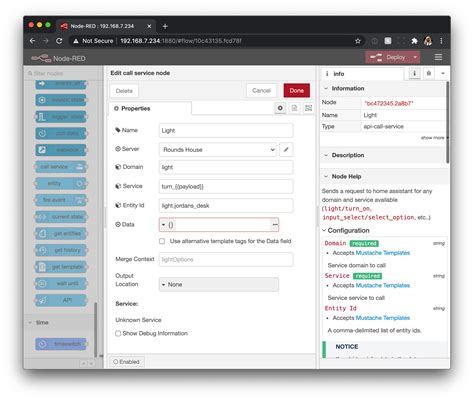This screenshot has height=400, width=474.
Task: Open the Data type selector dropdown
Action: (x=167, y=225)
